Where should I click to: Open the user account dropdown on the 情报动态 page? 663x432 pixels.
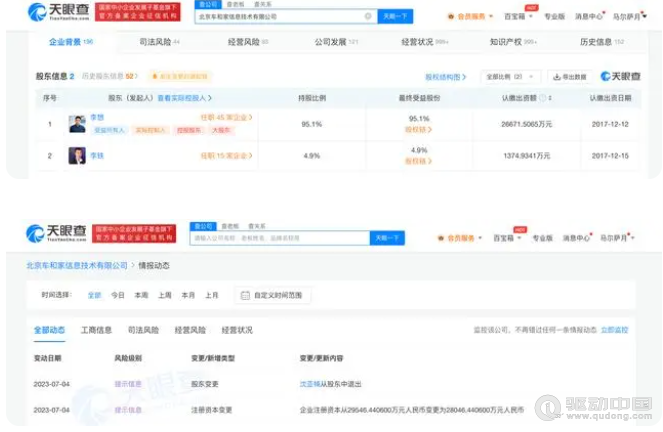click(x=618, y=238)
